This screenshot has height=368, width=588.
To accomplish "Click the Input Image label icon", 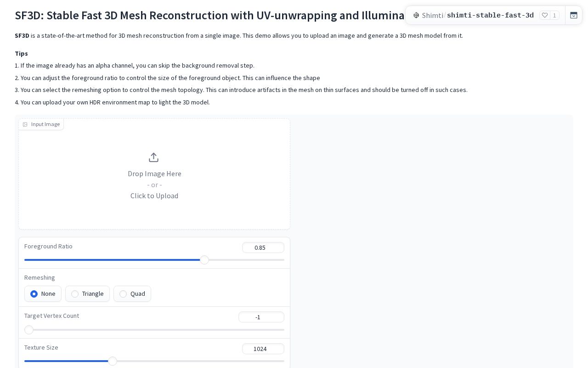I will [x=25, y=124].
